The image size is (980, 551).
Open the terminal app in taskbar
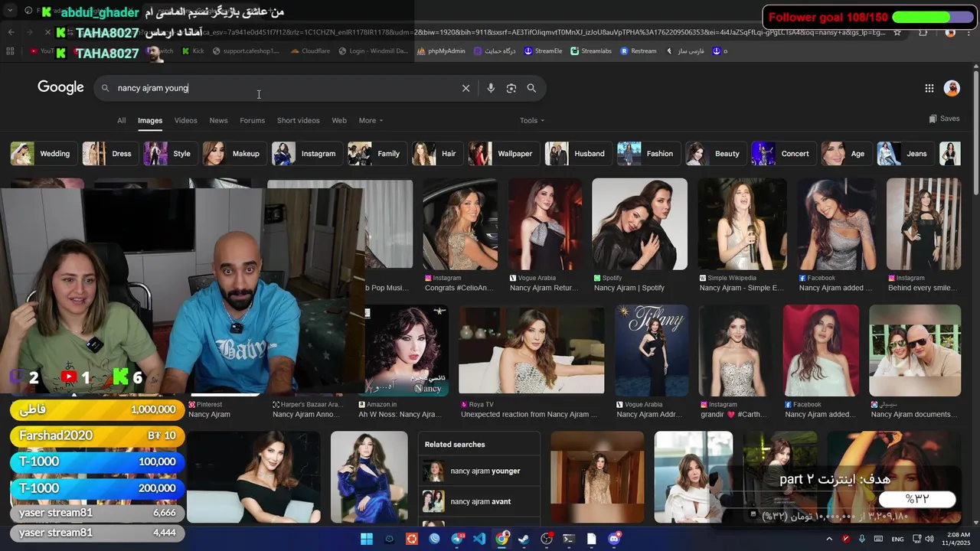pos(569,539)
